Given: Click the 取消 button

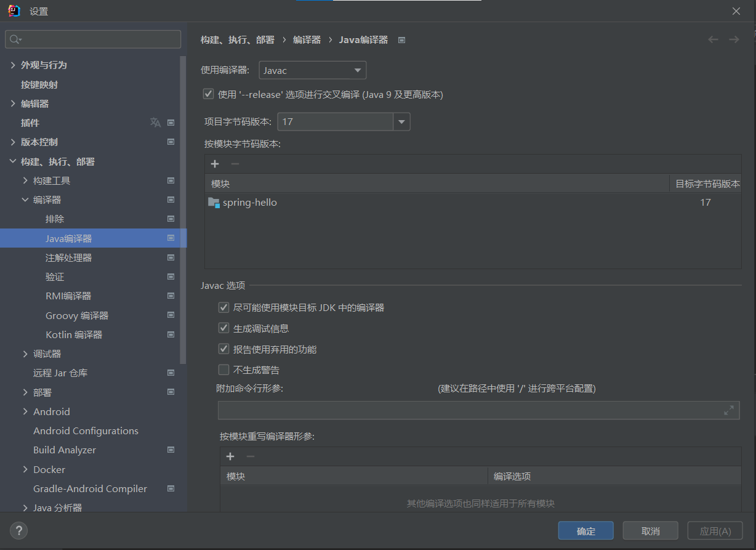Looking at the screenshot, I should coord(651,531).
